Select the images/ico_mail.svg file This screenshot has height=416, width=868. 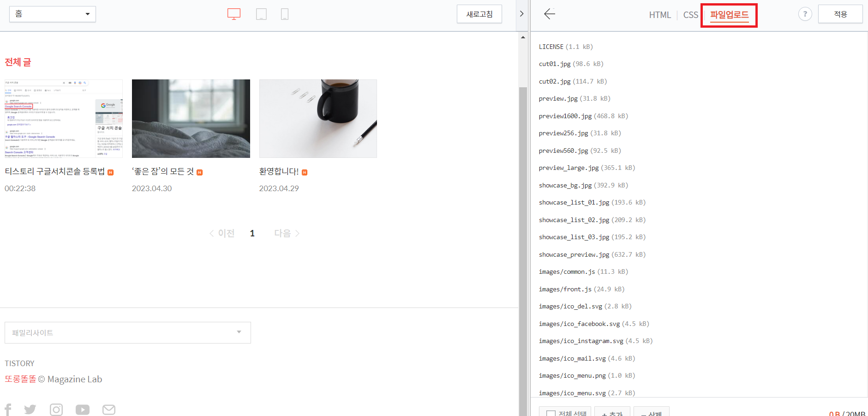(x=587, y=358)
